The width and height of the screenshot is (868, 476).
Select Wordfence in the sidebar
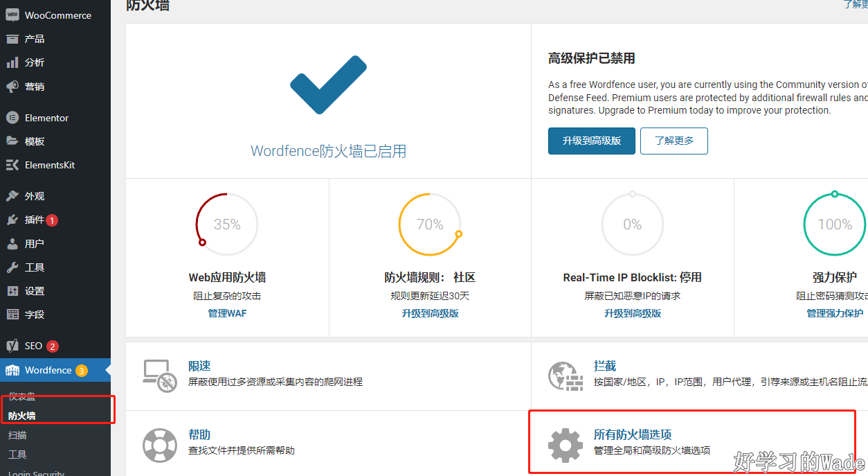(x=55, y=370)
